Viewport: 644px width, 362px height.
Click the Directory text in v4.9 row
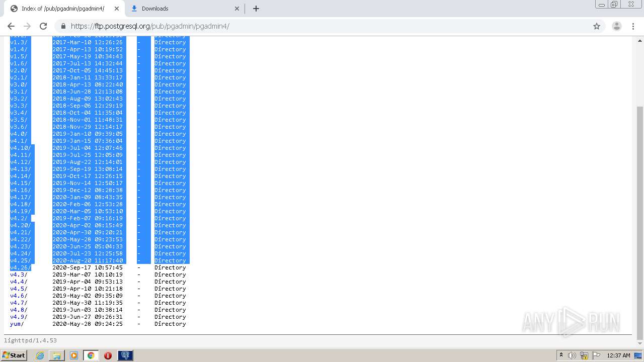[x=170, y=317]
